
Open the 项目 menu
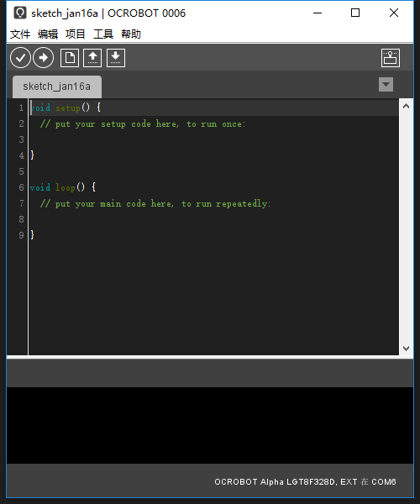tap(76, 34)
